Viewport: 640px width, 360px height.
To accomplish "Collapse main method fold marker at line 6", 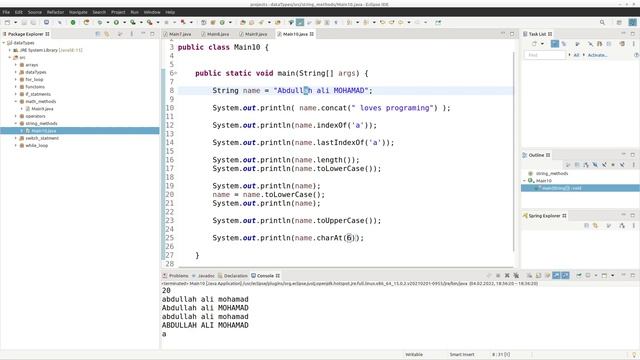I will (x=176, y=73).
